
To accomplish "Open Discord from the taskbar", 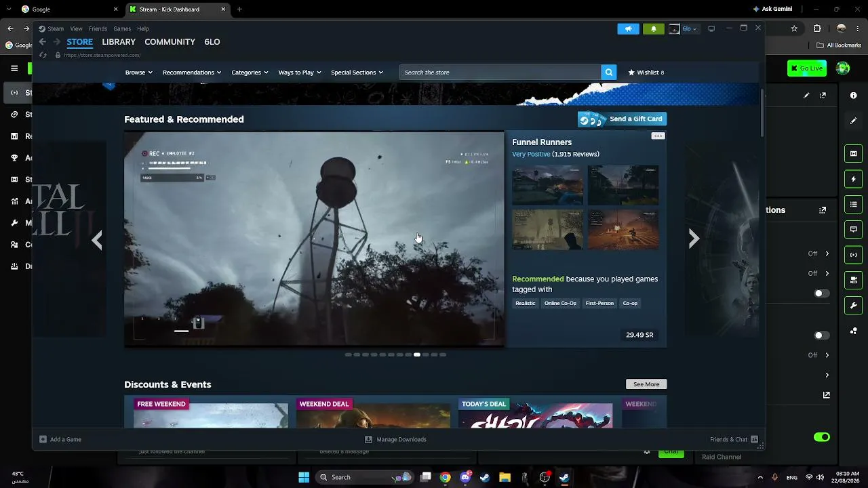I will [465, 477].
